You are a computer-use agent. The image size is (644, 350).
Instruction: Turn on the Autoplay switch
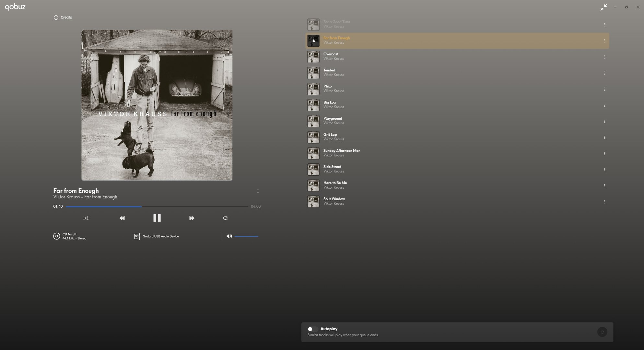click(x=312, y=329)
